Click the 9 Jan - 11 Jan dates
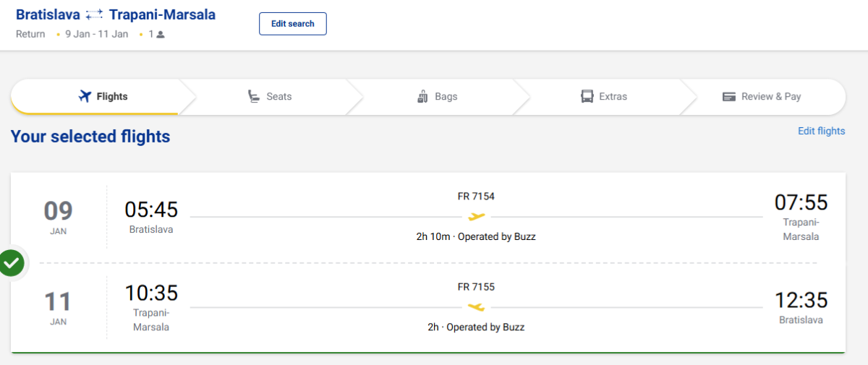The width and height of the screenshot is (868, 365). (96, 34)
